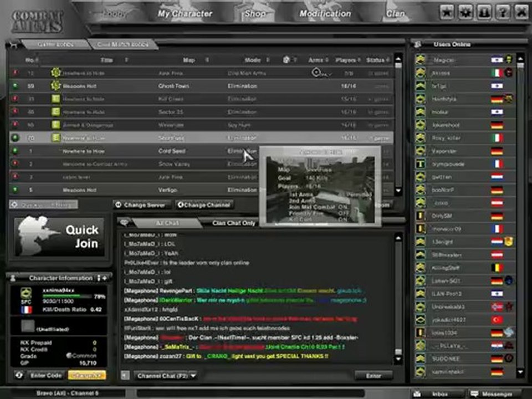
Task: Click Turkish flag in Users Online
Action: (497, 320)
